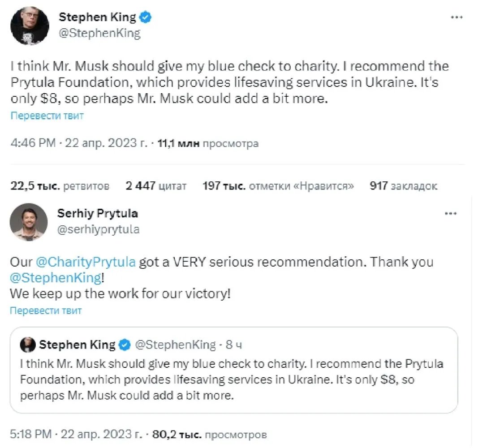The image size is (482, 448).
Task: Click the @serhiyprytula handle
Action: pos(98,229)
